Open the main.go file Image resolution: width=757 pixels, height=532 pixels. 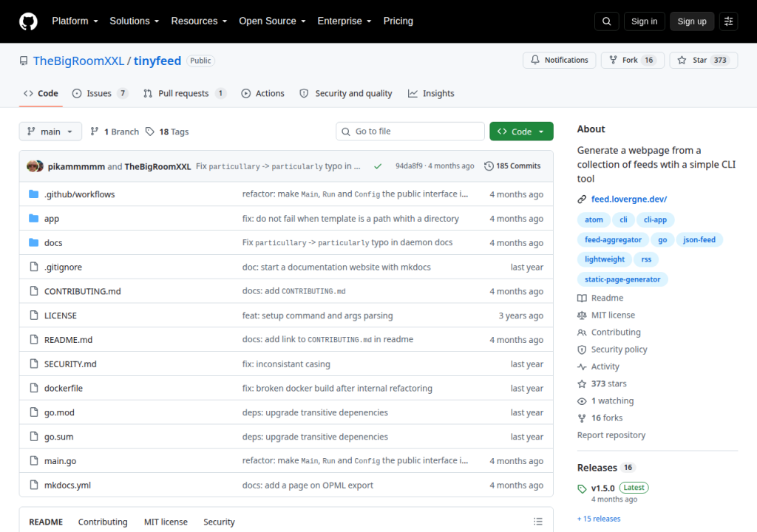(60, 460)
